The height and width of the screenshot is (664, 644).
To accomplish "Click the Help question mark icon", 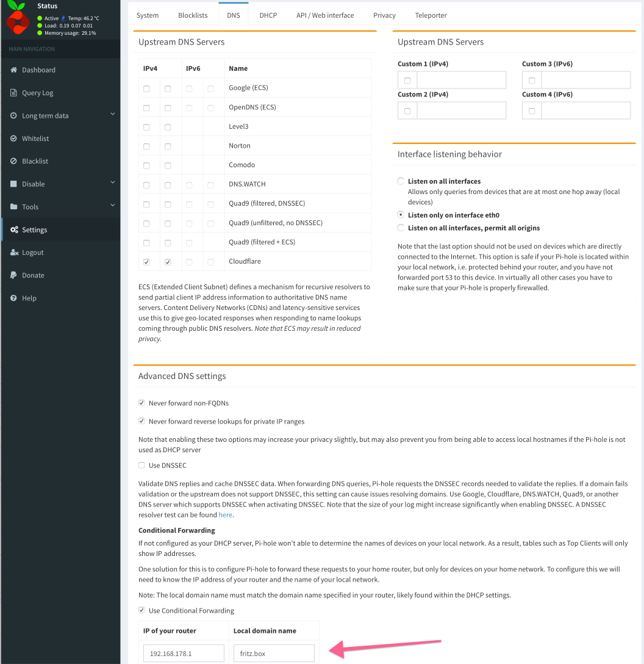I will [x=14, y=298].
